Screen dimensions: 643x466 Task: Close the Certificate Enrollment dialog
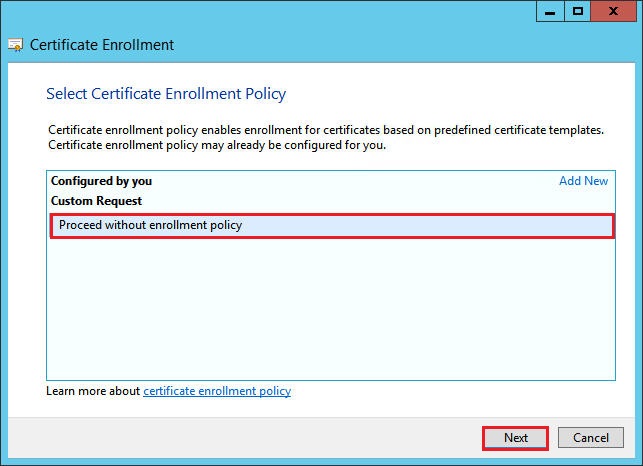coord(615,11)
